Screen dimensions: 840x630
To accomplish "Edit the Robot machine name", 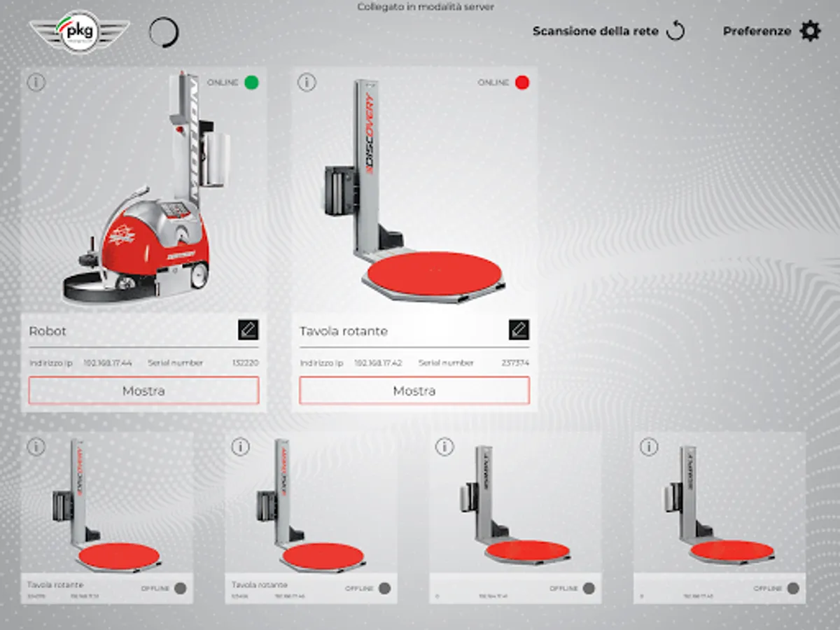I will tap(248, 330).
